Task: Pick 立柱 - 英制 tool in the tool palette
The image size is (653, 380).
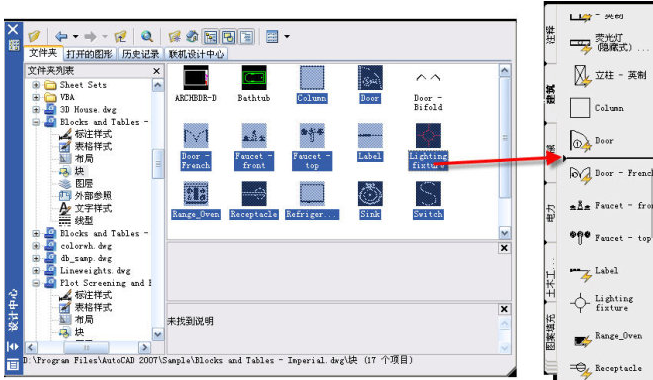Action: [x=609, y=75]
